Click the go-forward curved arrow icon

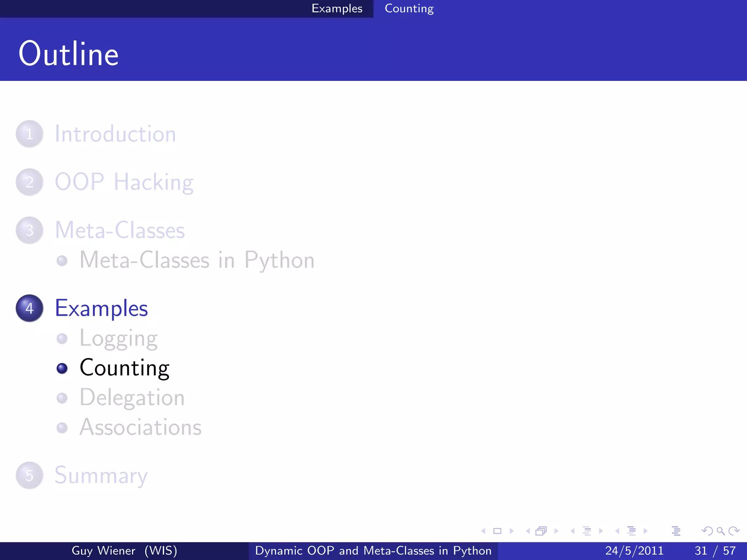734,531
